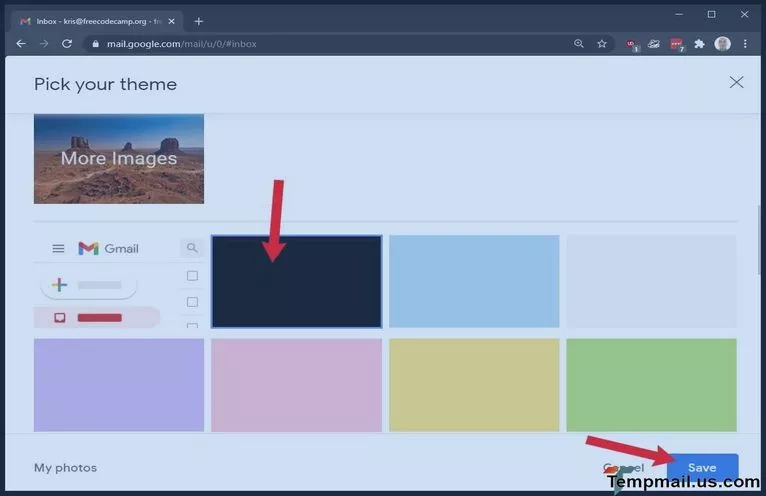This screenshot has height=496, width=766.
Task: Open More Images theme gallery
Action: pyautogui.click(x=119, y=158)
